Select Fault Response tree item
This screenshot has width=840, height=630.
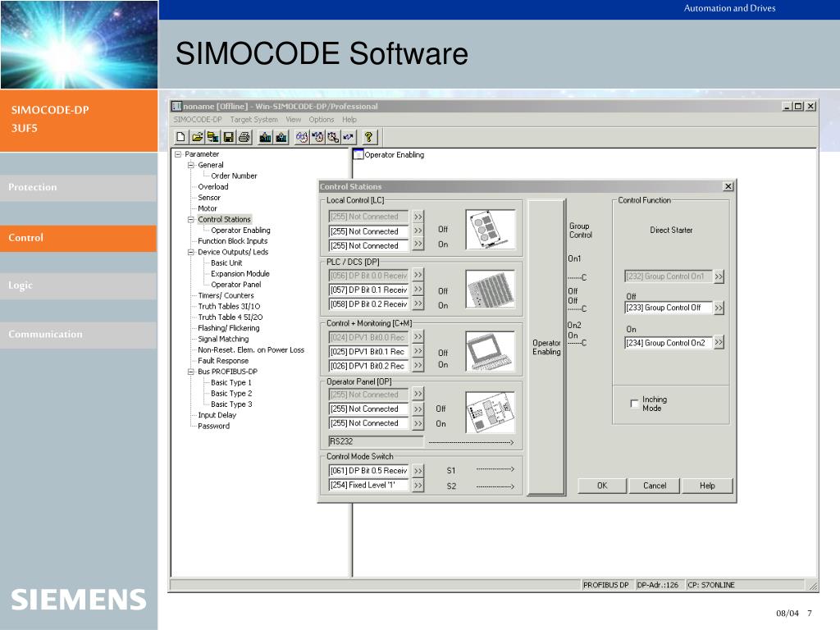point(223,361)
